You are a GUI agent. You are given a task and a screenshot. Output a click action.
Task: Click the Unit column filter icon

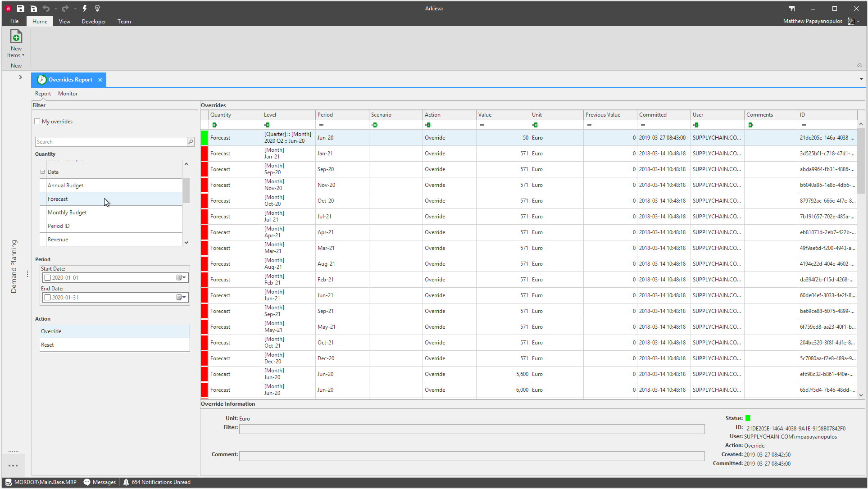tap(536, 125)
